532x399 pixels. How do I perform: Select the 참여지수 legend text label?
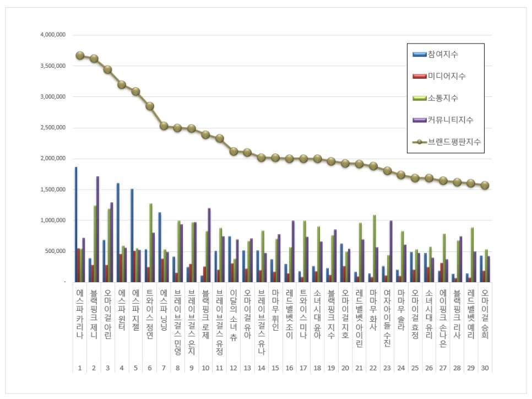[443, 54]
